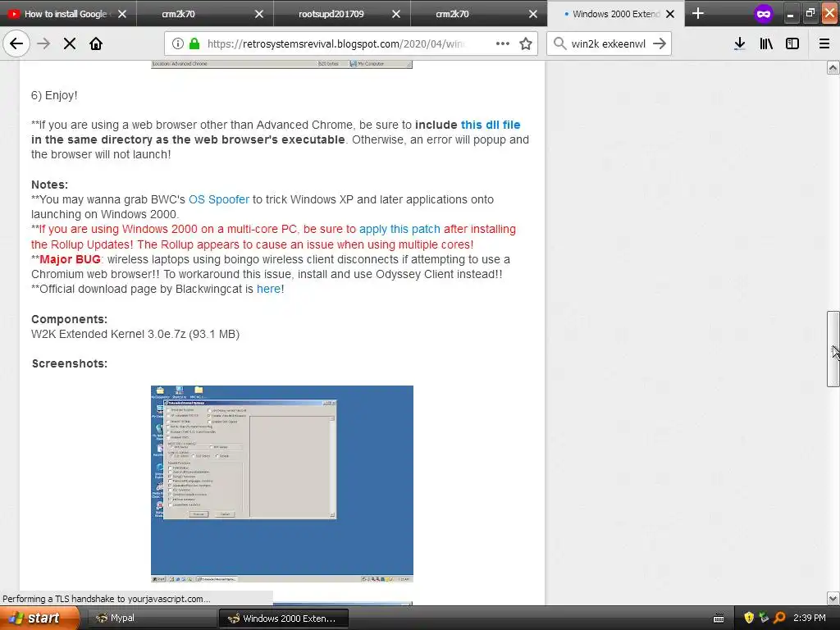Close the rootsupd201709 tab
The image size is (840, 630).
(396, 14)
